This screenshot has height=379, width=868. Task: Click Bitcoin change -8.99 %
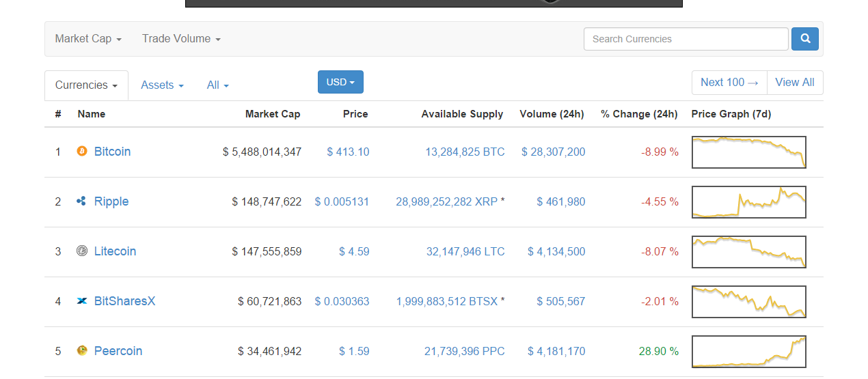[660, 152]
